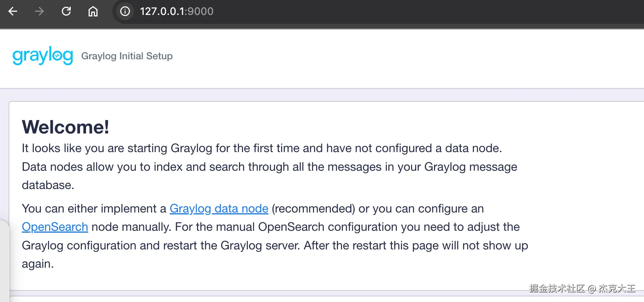Click the forward navigation arrow
The width and height of the screenshot is (644, 302).
click(x=39, y=12)
